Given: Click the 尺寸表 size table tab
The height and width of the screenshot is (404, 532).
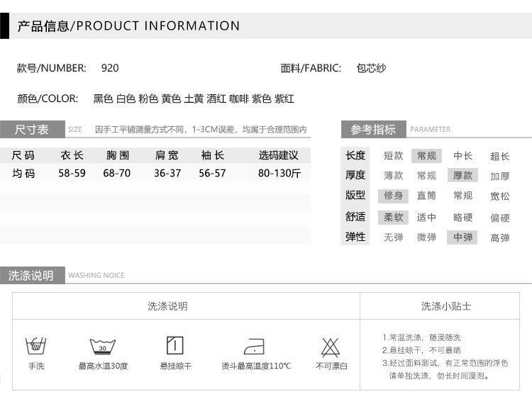Looking at the screenshot, I should (x=32, y=130).
